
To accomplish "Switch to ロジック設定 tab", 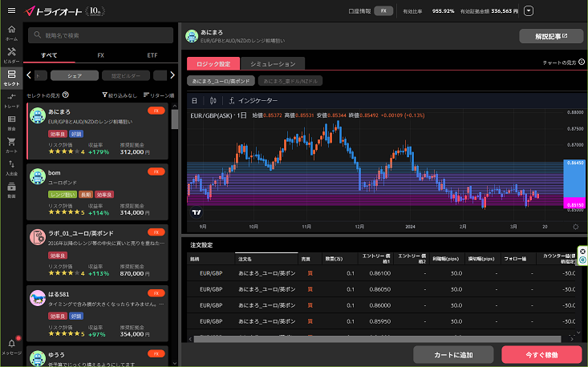I will 213,63.
